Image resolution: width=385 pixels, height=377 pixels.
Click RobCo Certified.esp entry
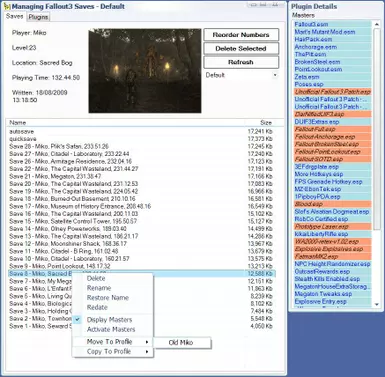(x=332, y=219)
